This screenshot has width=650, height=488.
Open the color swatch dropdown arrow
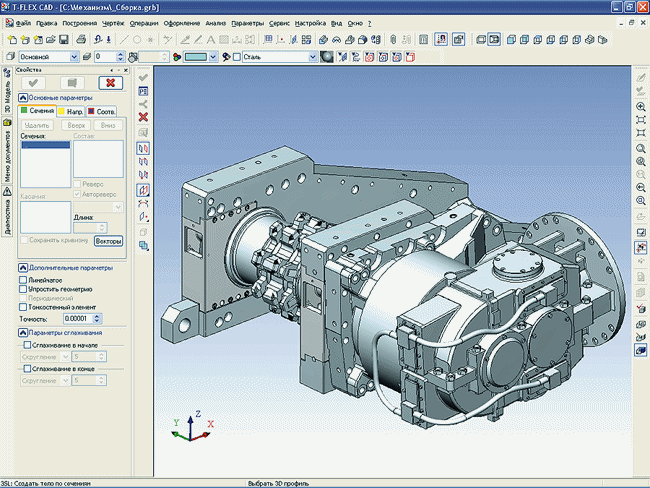coord(213,57)
